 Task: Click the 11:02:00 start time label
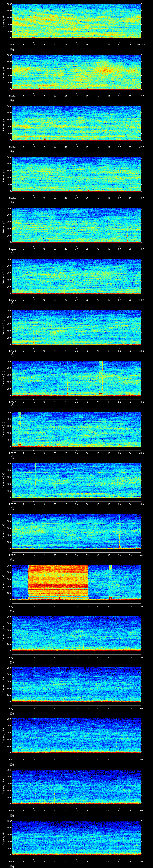click(x=12, y=198)
